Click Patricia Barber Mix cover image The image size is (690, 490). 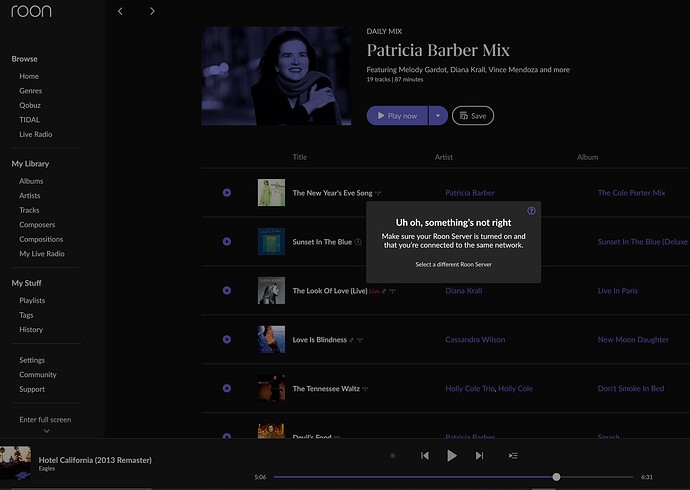276,76
